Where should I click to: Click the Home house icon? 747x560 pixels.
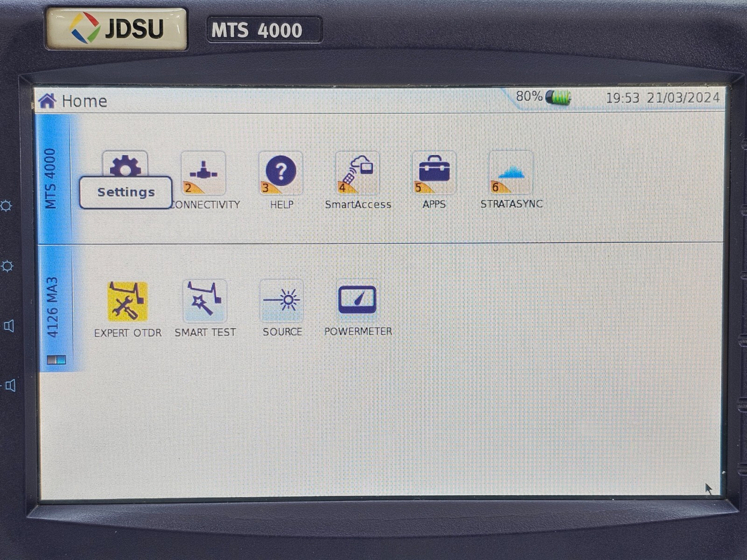click(x=47, y=101)
